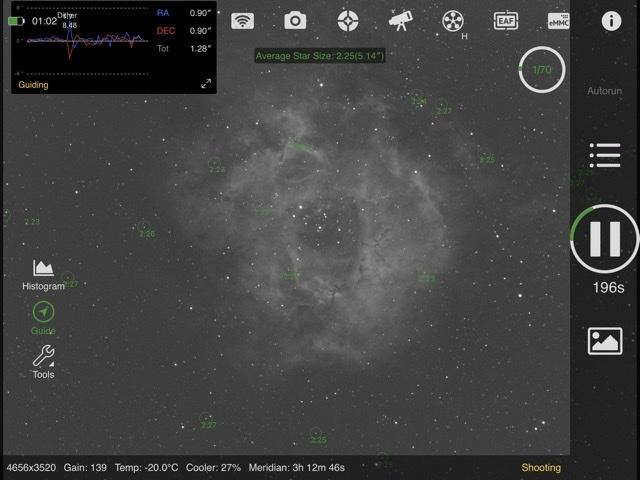Viewport: 640px width, 480px height.
Task: Click the Shooting status text
Action: [x=541, y=467]
